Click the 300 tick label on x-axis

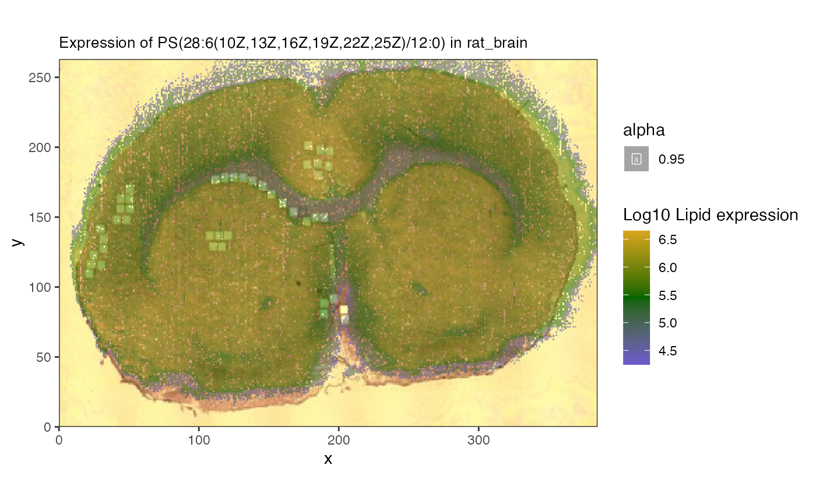pos(479,438)
